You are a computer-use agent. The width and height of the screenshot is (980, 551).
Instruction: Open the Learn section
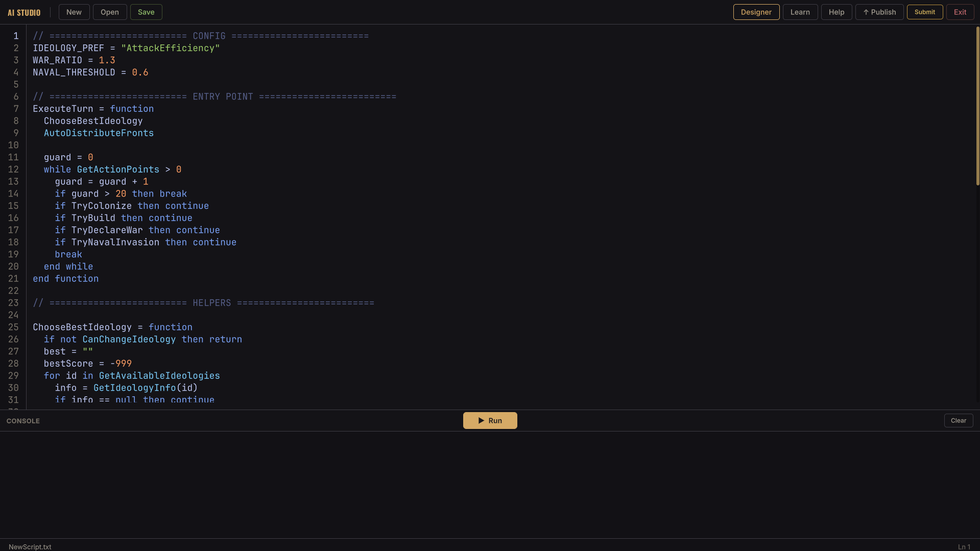point(800,12)
